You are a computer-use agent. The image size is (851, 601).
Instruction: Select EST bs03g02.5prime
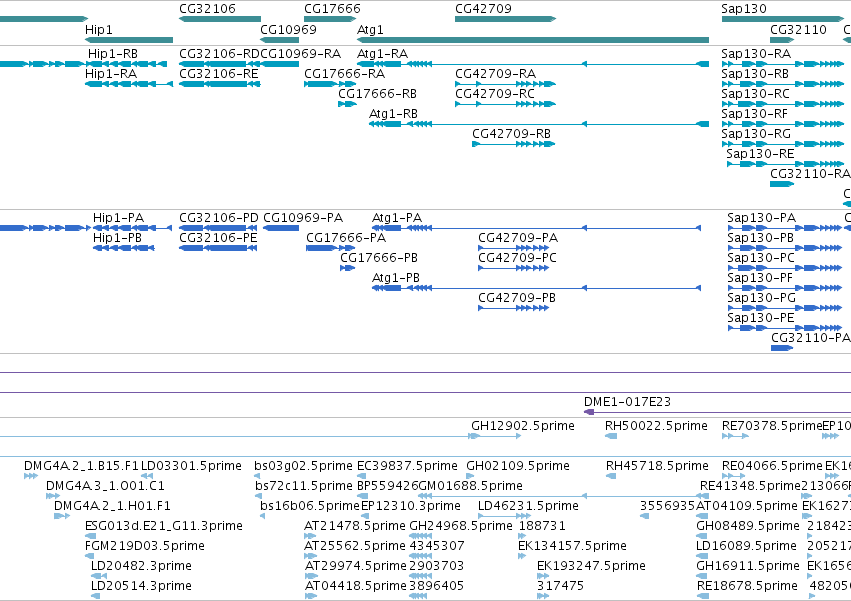[x=303, y=466]
